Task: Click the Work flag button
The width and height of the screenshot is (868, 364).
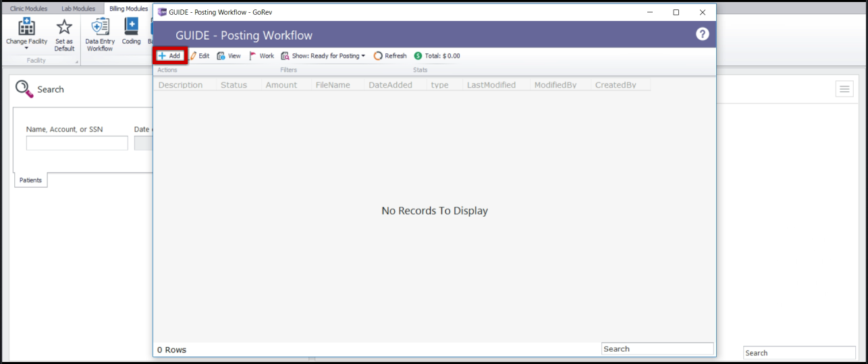Action: [x=261, y=56]
